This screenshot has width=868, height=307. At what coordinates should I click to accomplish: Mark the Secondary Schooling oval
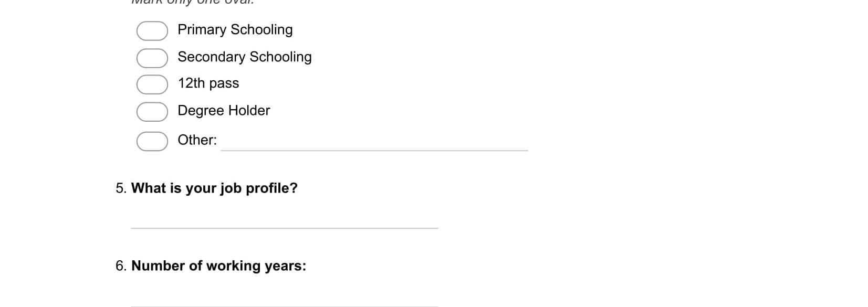[x=152, y=58]
